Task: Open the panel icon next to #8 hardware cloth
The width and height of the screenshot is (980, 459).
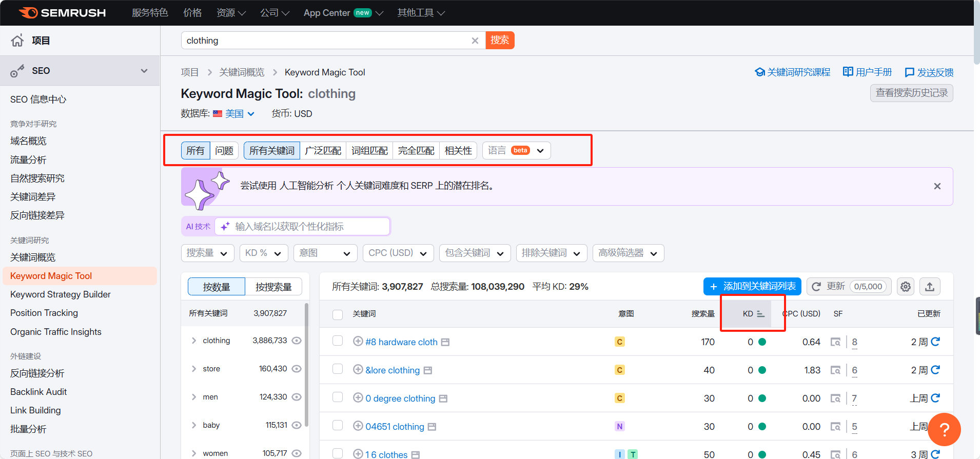Action: pos(445,342)
